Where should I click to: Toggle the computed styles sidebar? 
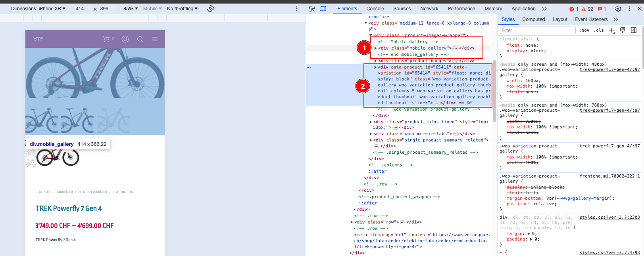pyautogui.click(x=634, y=31)
